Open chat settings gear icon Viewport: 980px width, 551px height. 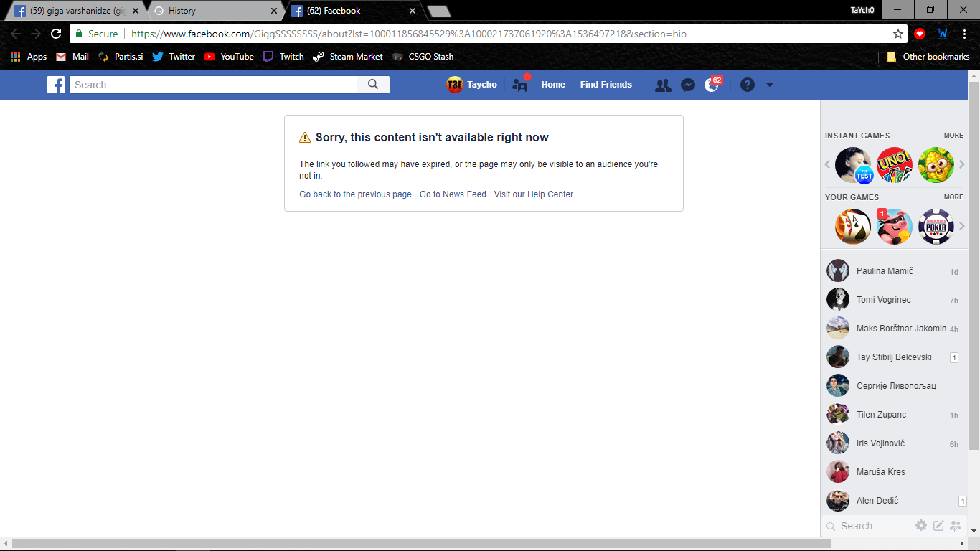coord(921,526)
